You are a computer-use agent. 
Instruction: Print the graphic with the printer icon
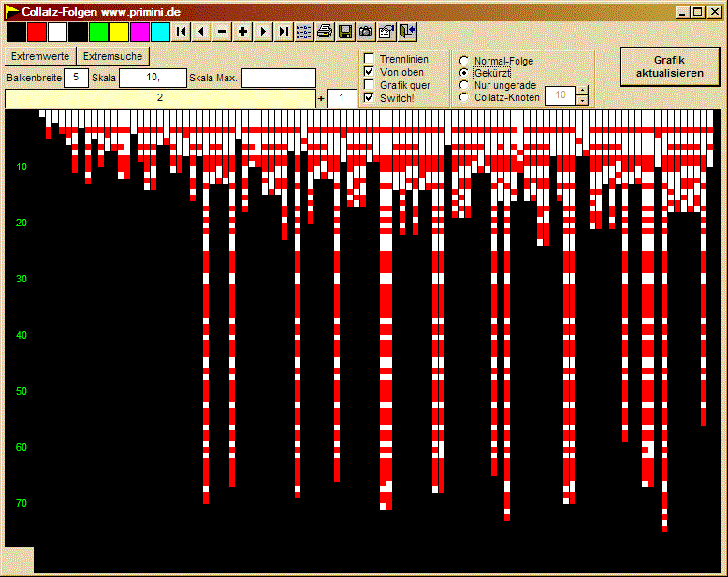click(x=325, y=32)
